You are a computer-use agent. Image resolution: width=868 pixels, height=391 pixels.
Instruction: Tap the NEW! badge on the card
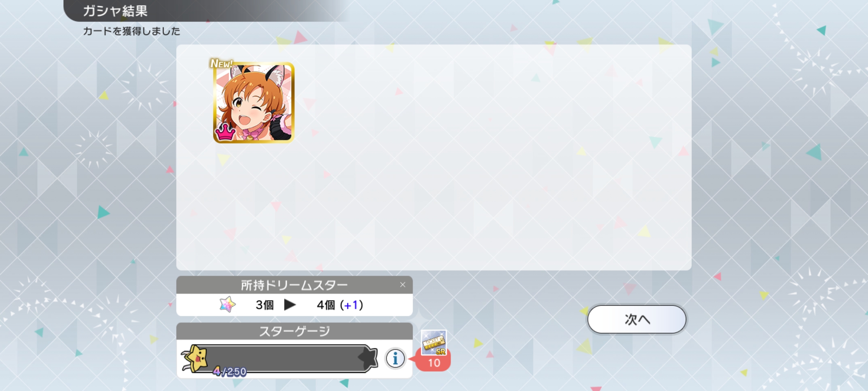click(x=221, y=63)
